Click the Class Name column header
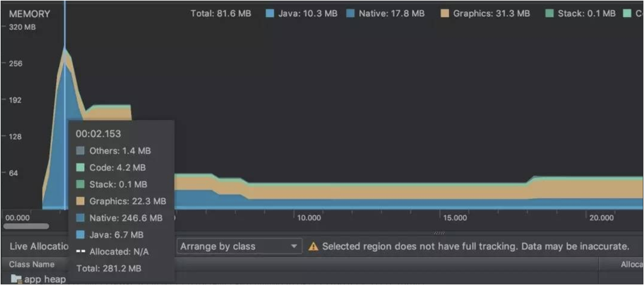The height and width of the screenshot is (285, 644). (31, 264)
